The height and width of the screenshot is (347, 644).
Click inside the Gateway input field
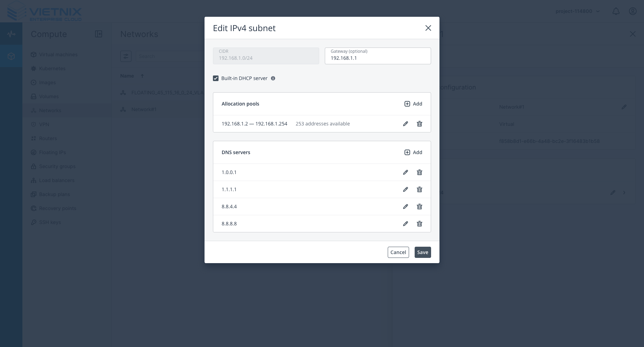point(378,58)
